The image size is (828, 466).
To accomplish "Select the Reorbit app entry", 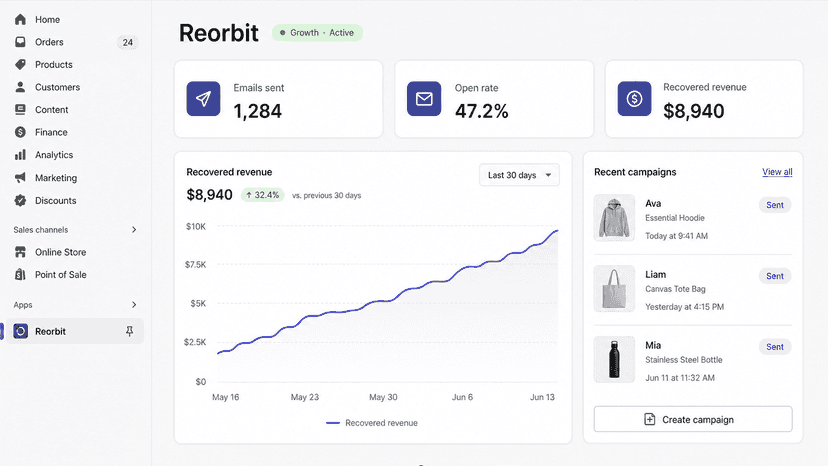I will click(74, 331).
